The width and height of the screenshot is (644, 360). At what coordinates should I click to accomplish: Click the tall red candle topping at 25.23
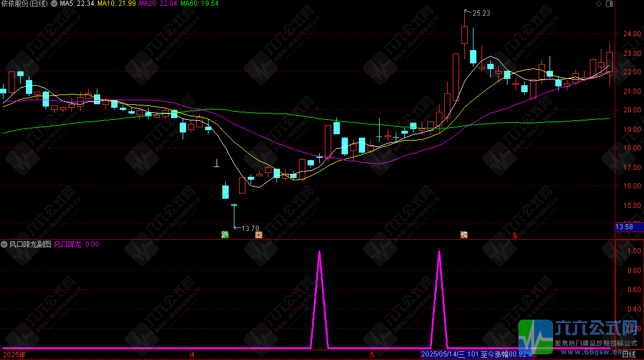pyautogui.click(x=464, y=35)
